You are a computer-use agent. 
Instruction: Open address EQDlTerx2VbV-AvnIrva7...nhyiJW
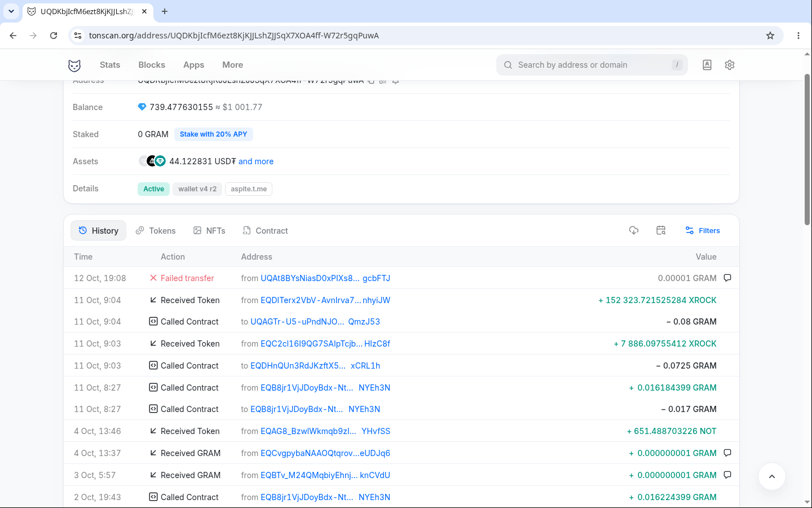(325, 300)
